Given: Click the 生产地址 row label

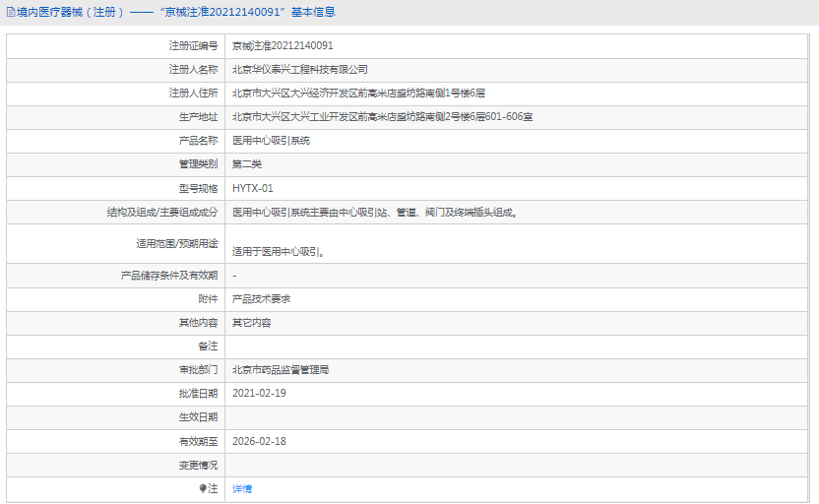Looking at the screenshot, I should [199, 117].
